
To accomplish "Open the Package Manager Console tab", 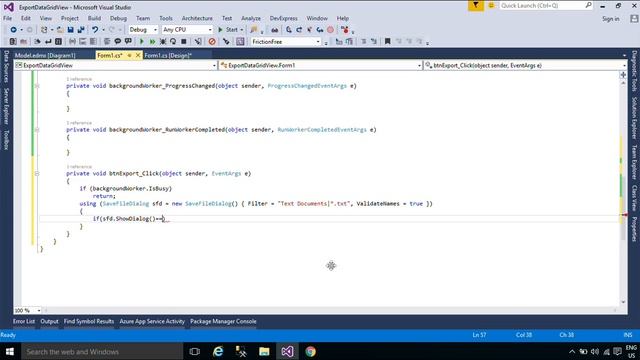I will (x=223, y=321).
